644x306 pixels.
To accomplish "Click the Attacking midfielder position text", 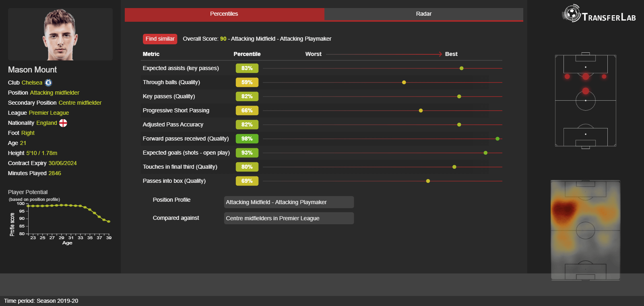I will (55, 93).
